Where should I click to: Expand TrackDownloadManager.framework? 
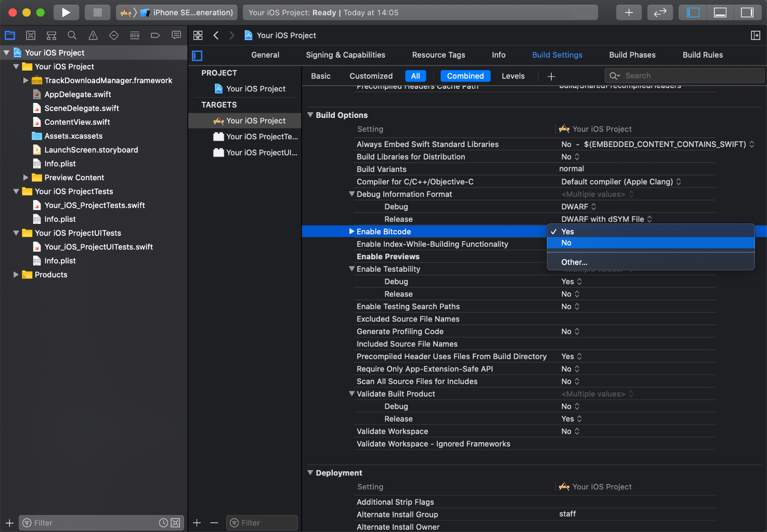(26, 81)
